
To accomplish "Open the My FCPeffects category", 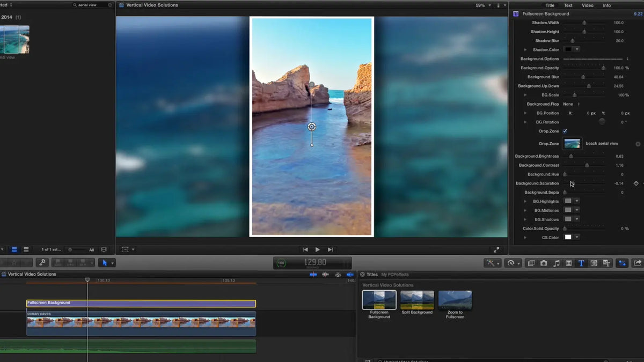I will pos(394,275).
